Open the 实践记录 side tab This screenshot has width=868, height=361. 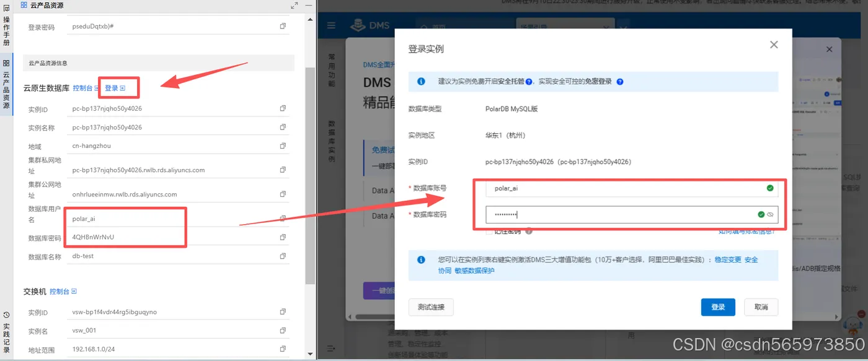[x=6, y=333]
